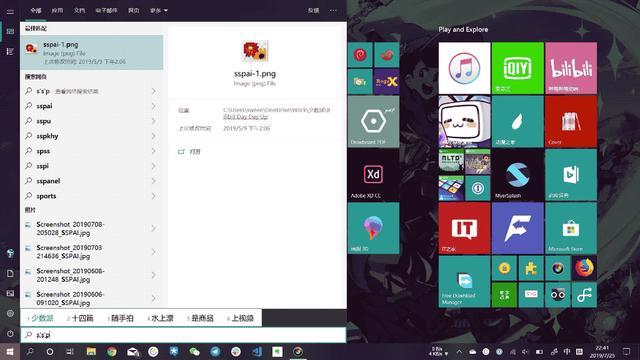640x360 pixels.
Task: Expand the sspai search suggestion arrow
Action: point(153,106)
